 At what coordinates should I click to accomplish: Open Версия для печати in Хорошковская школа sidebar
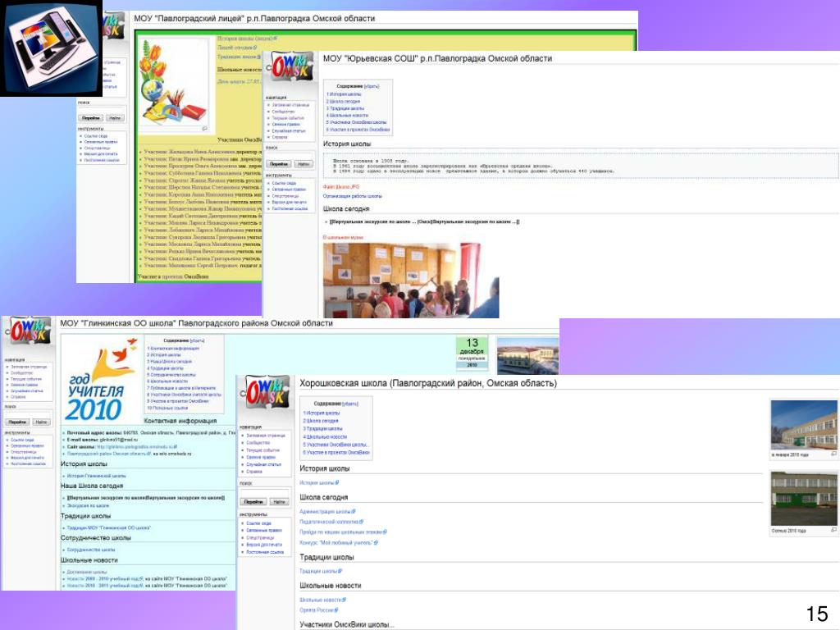pyautogui.click(x=264, y=545)
